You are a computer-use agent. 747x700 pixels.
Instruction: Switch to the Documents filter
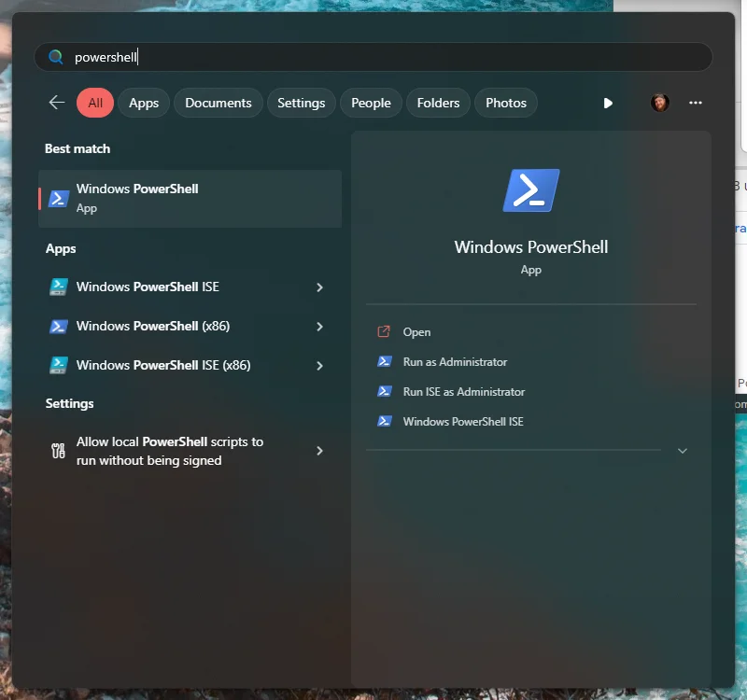pos(218,103)
